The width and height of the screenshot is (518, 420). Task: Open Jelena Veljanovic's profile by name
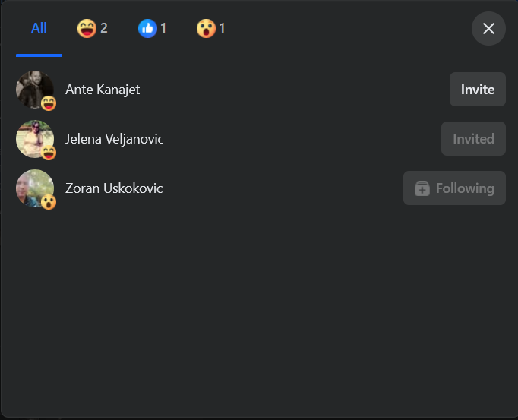coord(114,139)
